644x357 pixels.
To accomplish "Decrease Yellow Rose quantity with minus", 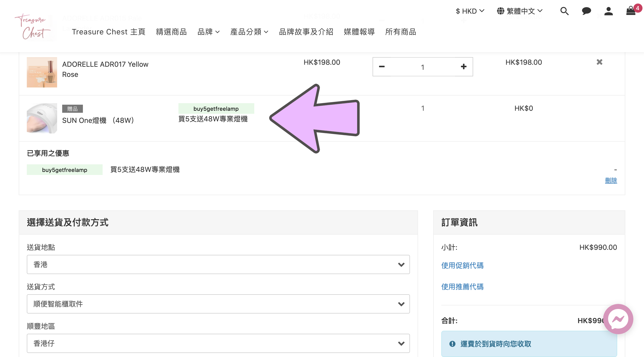I will pyautogui.click(x=382, y=67).
